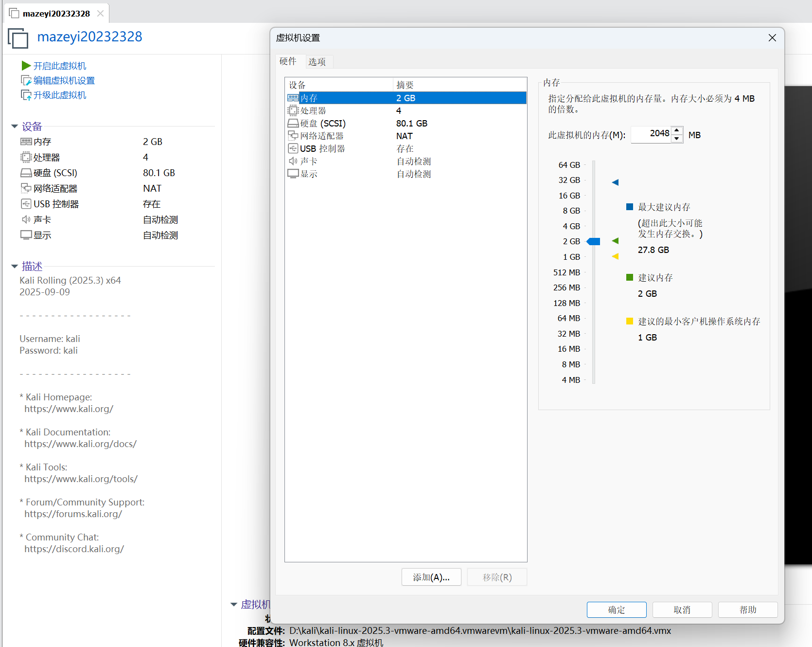Click the USB controller icon in settings hardware list
The height and width of the screenshot is (647, 812).
293,148
